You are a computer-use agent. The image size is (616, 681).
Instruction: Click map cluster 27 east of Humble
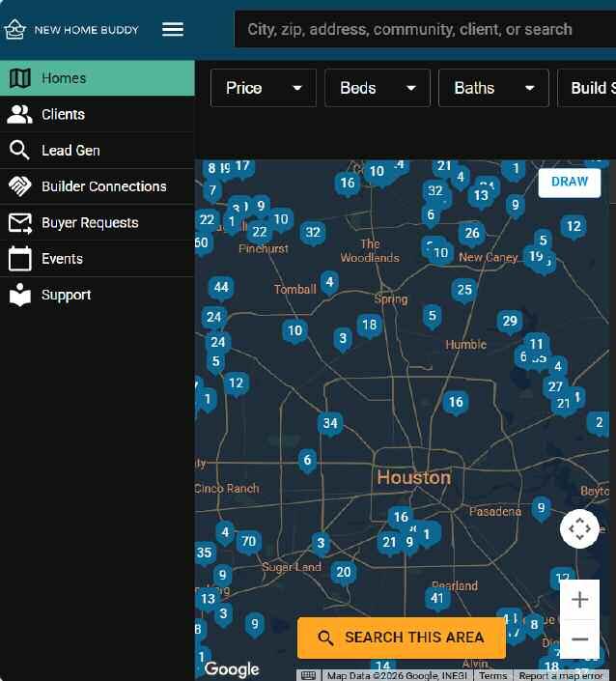(x=555, y=387)
